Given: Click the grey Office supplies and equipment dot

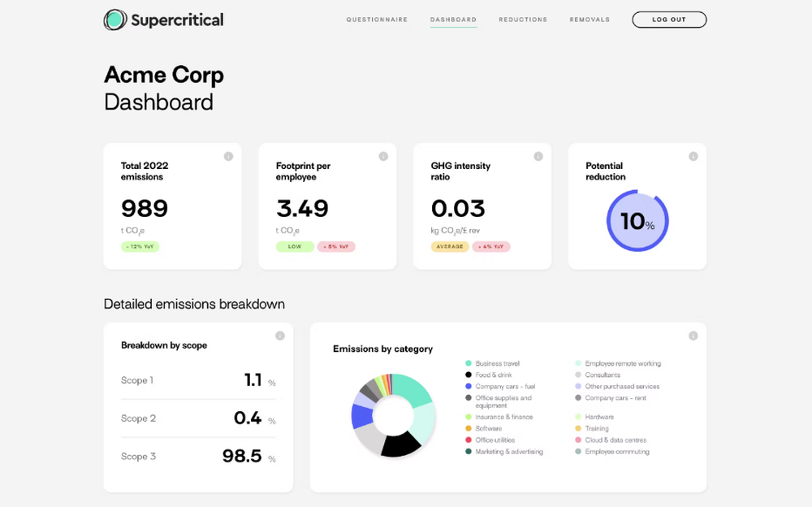Looking at the screenshot, I should click(469, 398).
